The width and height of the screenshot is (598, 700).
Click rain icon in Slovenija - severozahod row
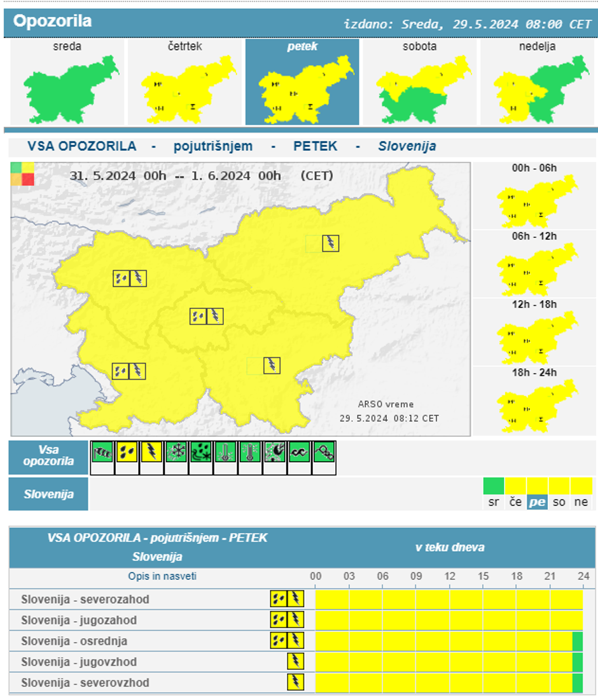(278, 599)
